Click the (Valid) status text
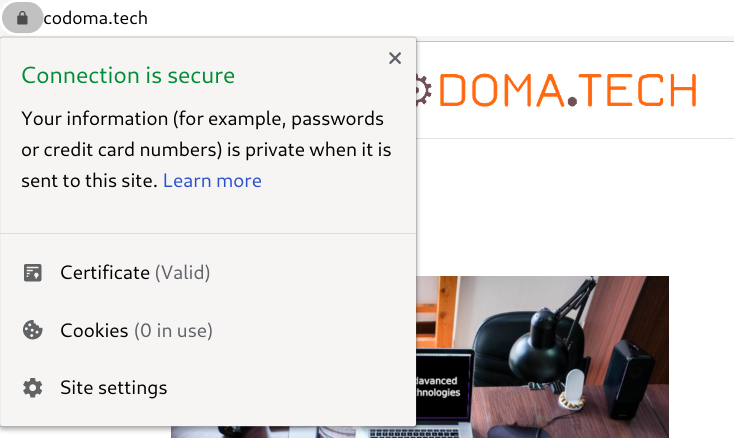 [x=183, y=273]
